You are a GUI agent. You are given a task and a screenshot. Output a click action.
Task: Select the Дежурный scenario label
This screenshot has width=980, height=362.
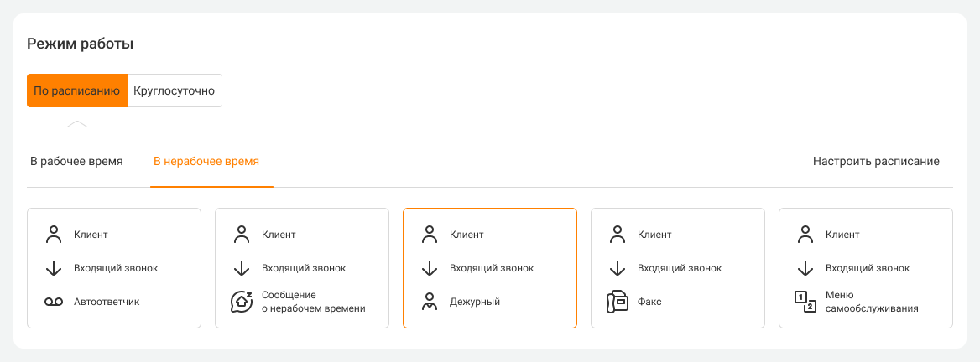coord(475,302)
